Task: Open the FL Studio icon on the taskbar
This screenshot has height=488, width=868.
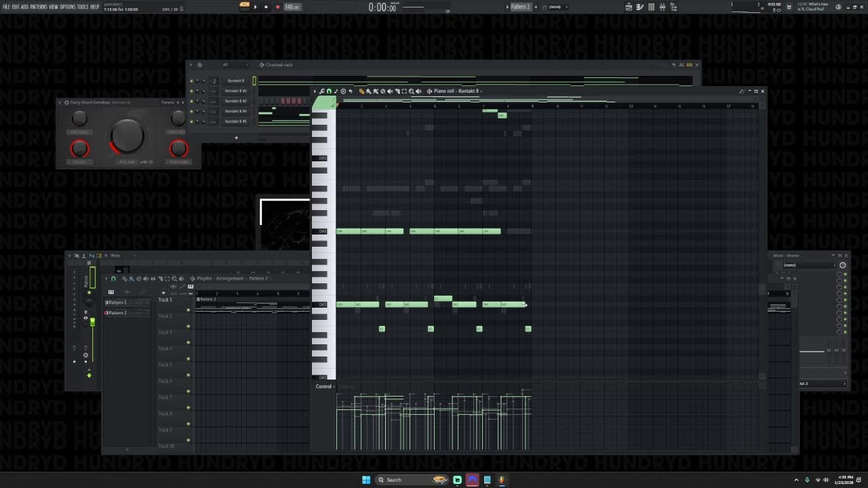Action: click(502, 480)
